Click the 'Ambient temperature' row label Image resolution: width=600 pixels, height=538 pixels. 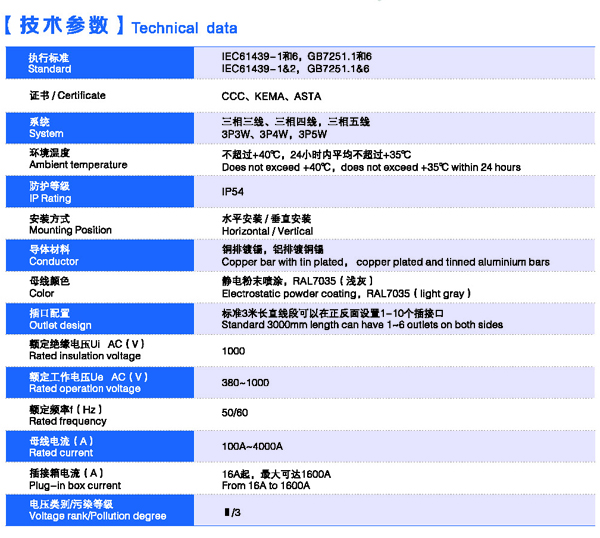pos(78,165)
